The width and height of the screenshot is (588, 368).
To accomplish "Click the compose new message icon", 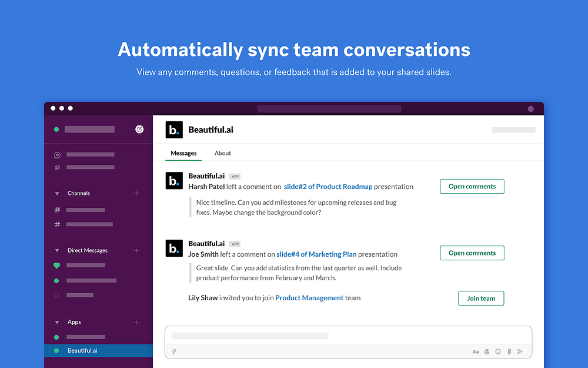I will tap(139, 129).
